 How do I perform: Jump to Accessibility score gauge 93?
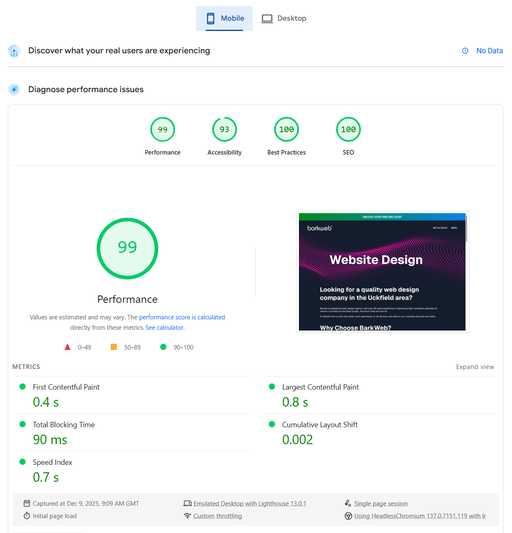(224, 130)
